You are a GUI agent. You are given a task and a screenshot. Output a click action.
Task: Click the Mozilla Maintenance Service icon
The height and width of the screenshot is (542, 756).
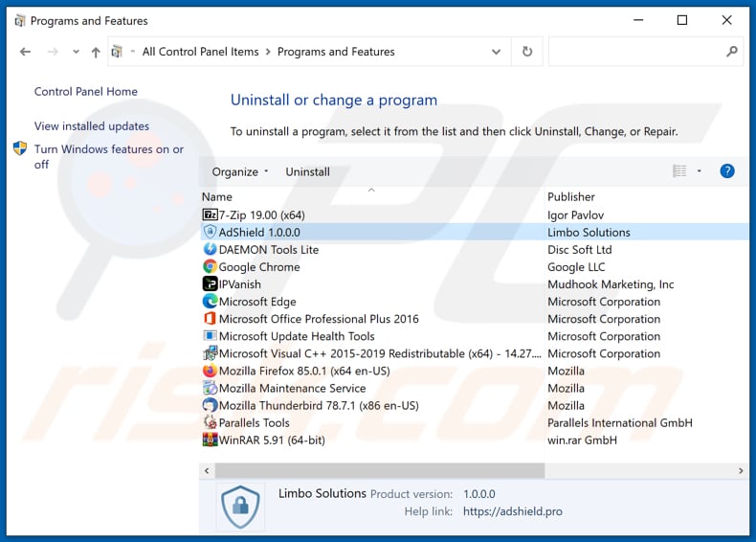(210, 388)
